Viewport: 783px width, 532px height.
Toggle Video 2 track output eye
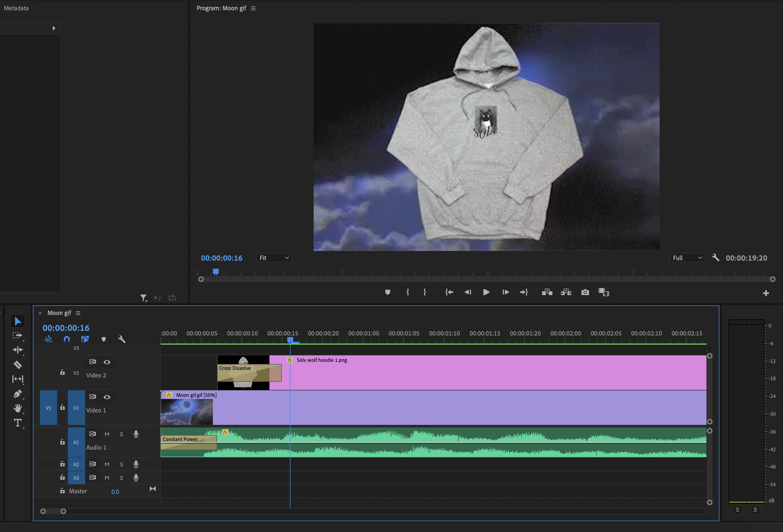(107, 362)
